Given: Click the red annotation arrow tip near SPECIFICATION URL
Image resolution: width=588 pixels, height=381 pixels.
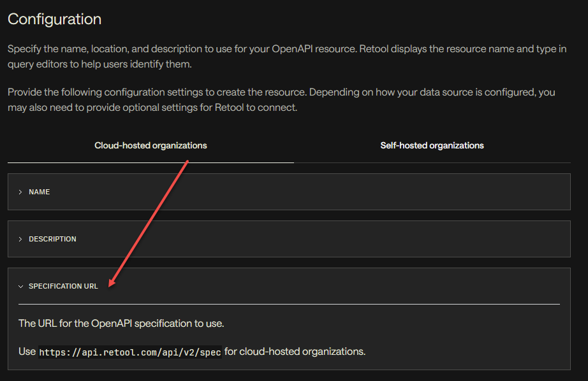Looking at the screenshot, I should 110,284.
